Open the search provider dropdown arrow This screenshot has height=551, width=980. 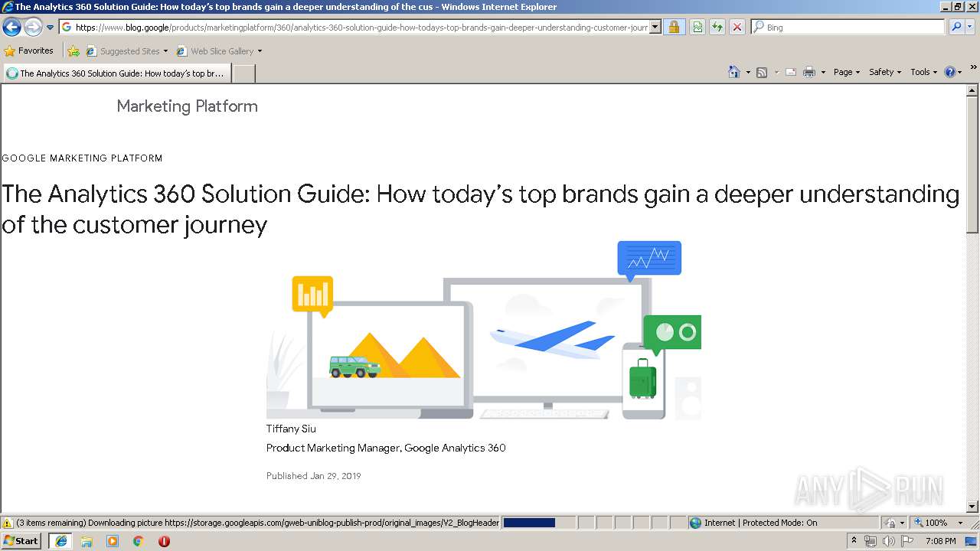(970, 28)
